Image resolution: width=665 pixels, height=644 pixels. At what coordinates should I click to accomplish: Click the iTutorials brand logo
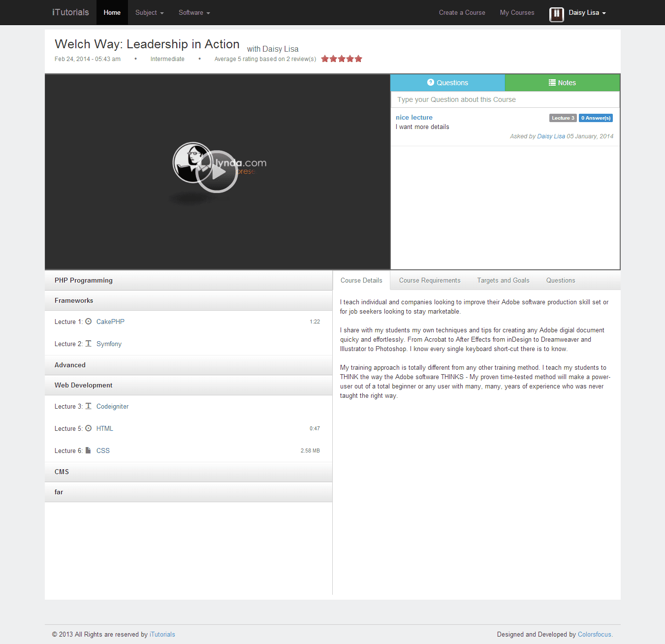click(70, 12)
